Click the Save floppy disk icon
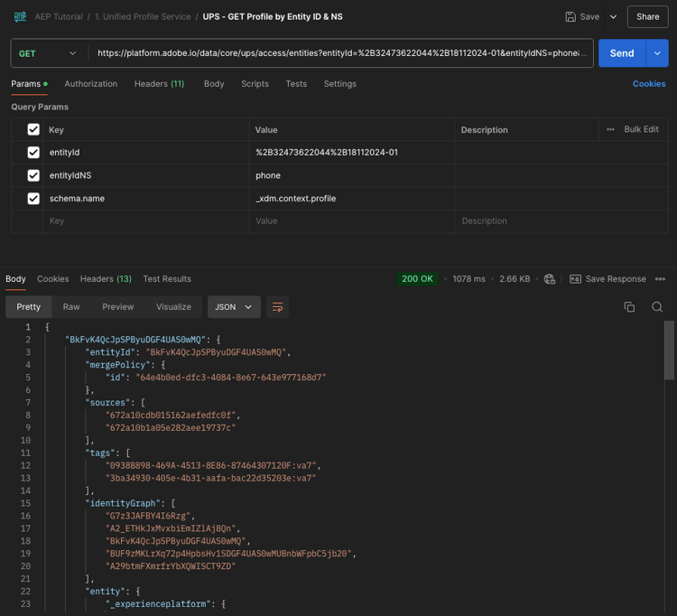Viewport: 677px width, 616px height. (570, 17)
